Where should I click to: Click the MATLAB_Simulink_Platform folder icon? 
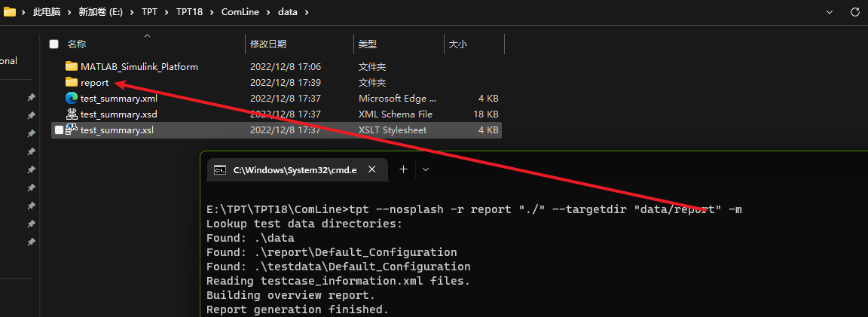72,66
